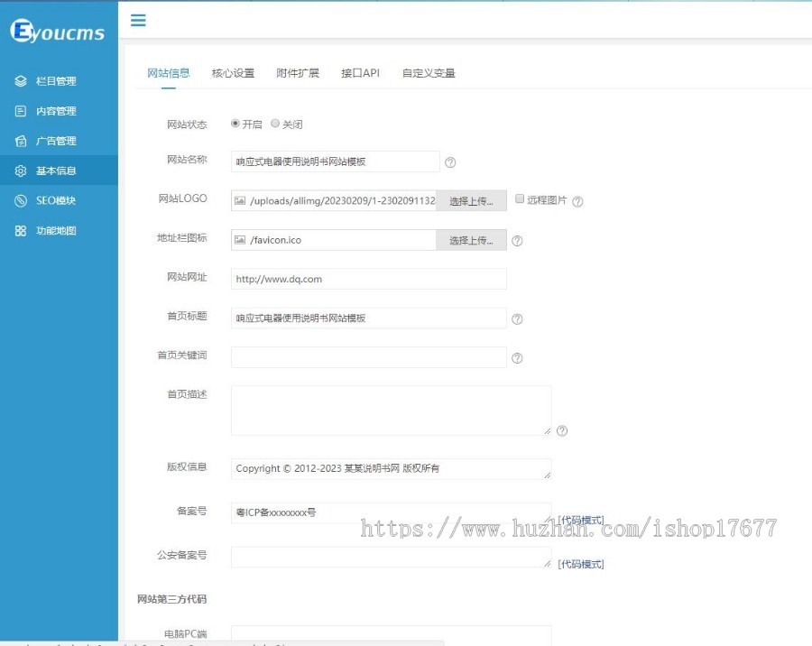812x646 pixels.
Task: Enable the 远程图片 checkbox
Action: coord(520,198)
